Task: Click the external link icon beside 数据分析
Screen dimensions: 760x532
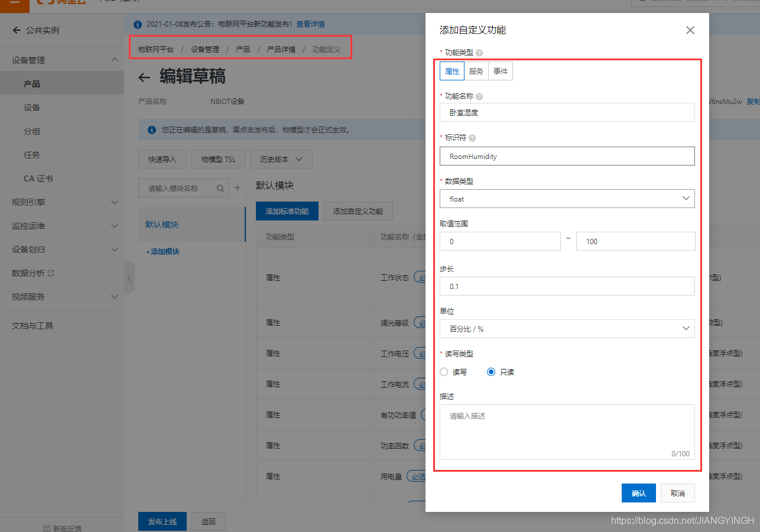Action: point(51,273)
